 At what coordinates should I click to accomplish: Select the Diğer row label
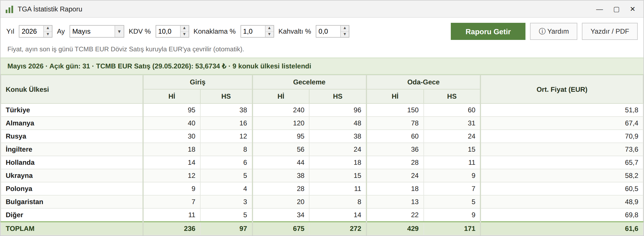14,215
